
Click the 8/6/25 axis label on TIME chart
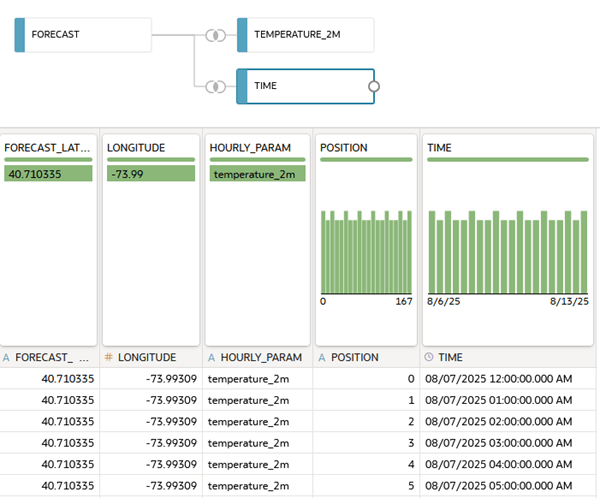point(443,302)
